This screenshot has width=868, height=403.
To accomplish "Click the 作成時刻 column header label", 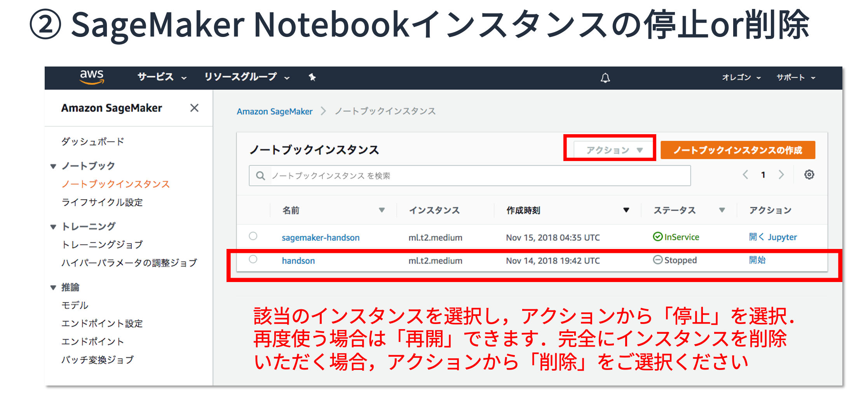I will pos(523,210).
